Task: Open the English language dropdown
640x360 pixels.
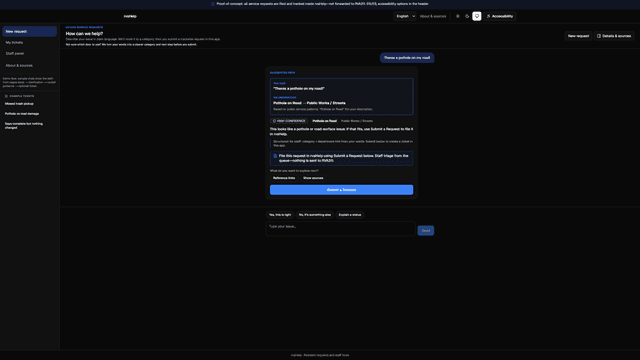Action: 405,16
